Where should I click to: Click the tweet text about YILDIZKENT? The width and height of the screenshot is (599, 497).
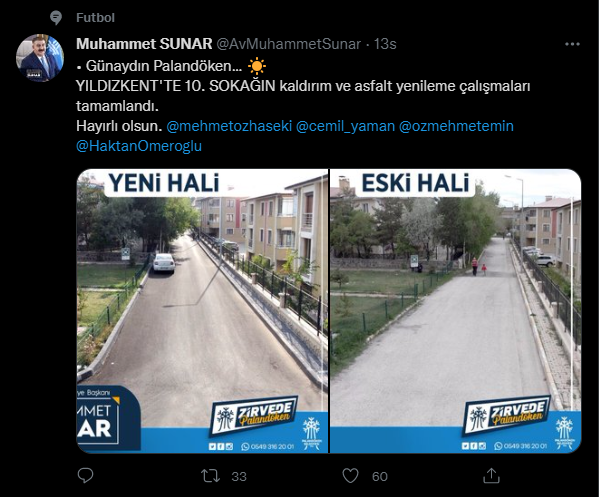point(303,96)
